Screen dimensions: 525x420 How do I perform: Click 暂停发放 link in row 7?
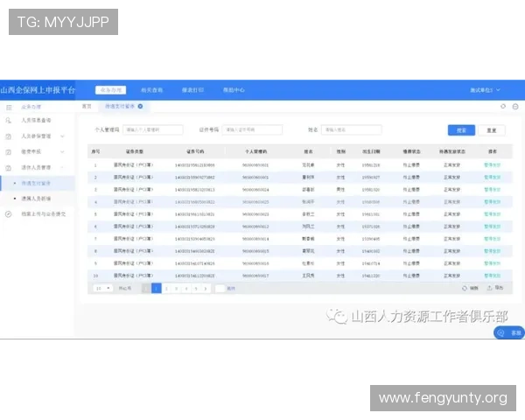coord(492,239)
